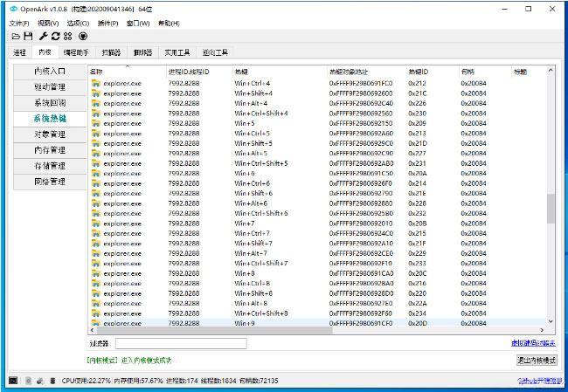568x392 pixels.
Task: Select the 系统热键 sidebar section
Action: coord(50,119)
